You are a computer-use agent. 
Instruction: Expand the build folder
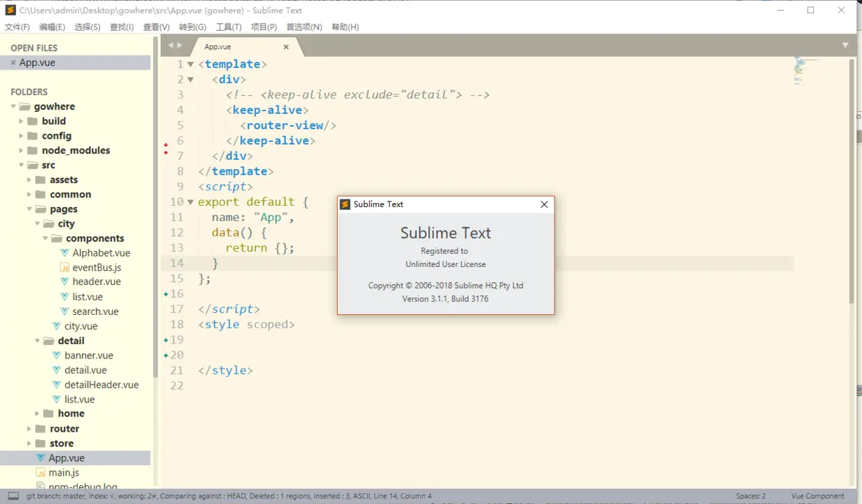tap(21, 121)
